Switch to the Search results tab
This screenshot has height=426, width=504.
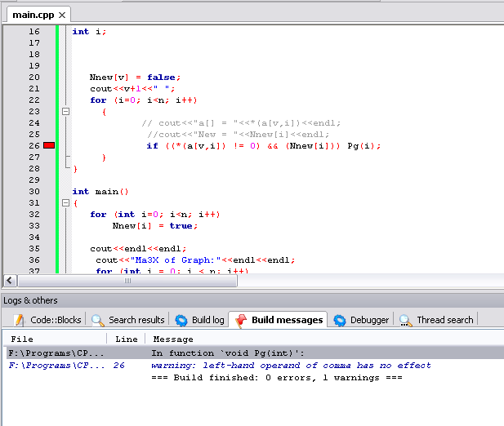(128, 320)
